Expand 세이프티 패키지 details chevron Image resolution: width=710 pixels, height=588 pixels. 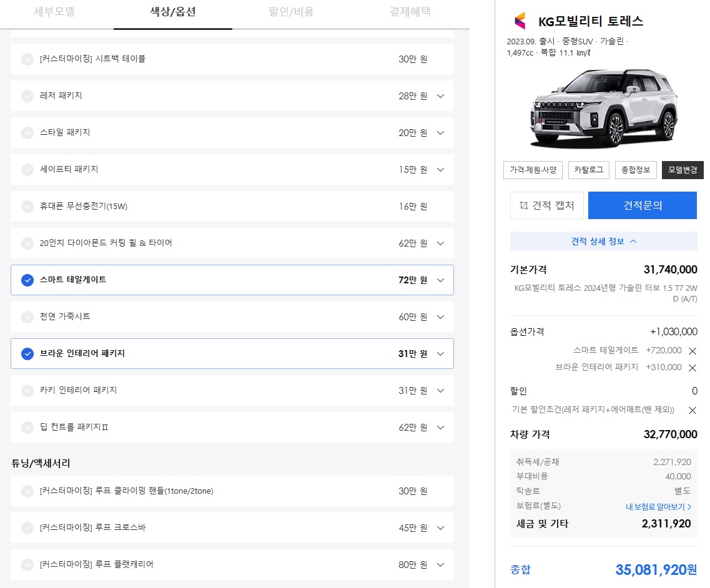click(441, 169)
